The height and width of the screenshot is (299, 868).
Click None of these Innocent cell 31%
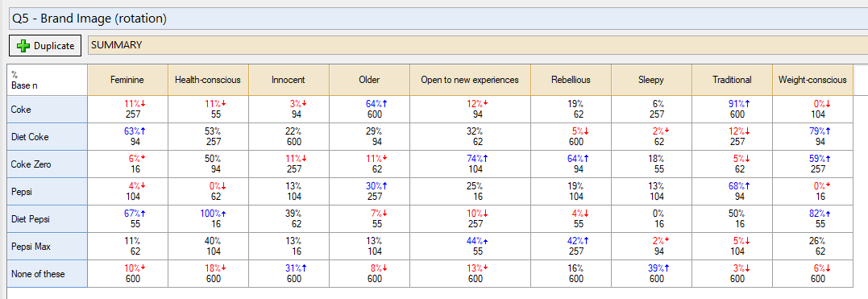click(x=289, y=273)
